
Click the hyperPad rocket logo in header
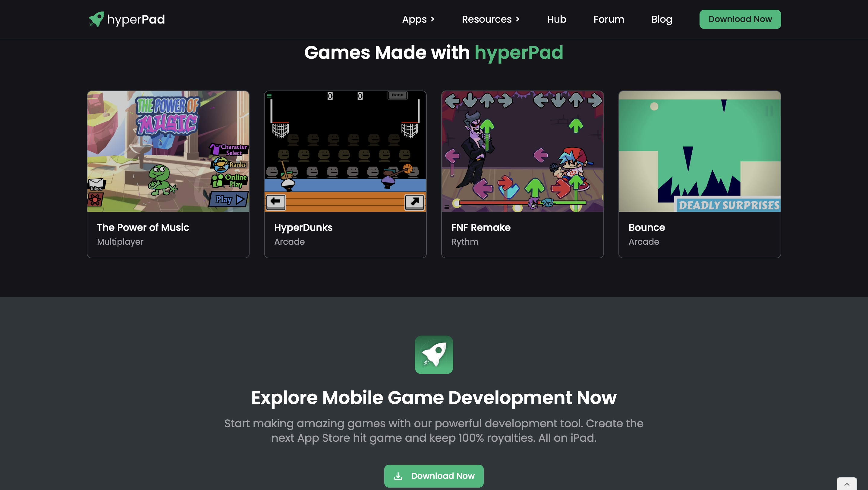(x=96, y=19)
